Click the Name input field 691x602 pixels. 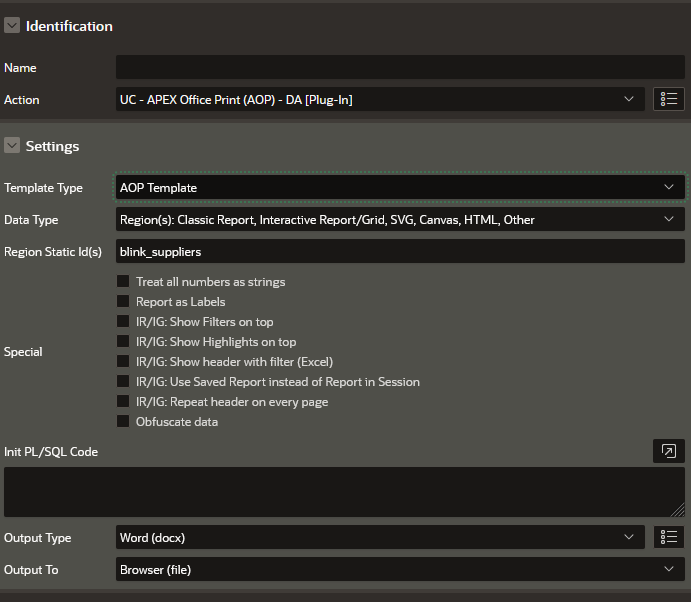(x=400, y=67)
